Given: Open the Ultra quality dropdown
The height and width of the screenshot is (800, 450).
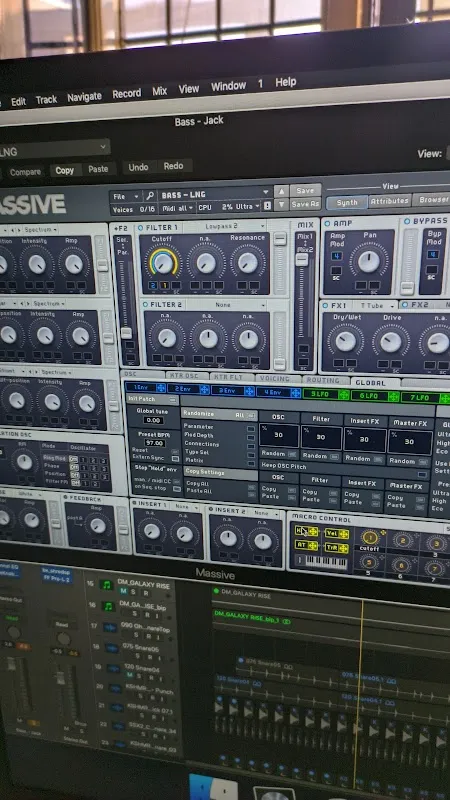Looking at the screenshot, I should click(247, 207).
